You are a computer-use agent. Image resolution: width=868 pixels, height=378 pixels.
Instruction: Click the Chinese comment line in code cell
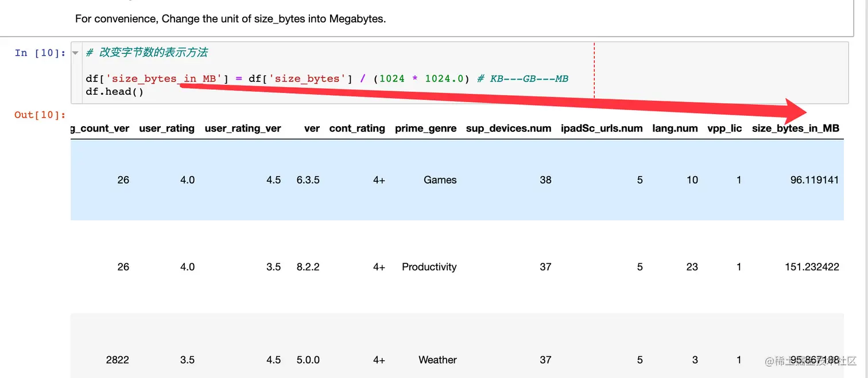pos(147,53)
